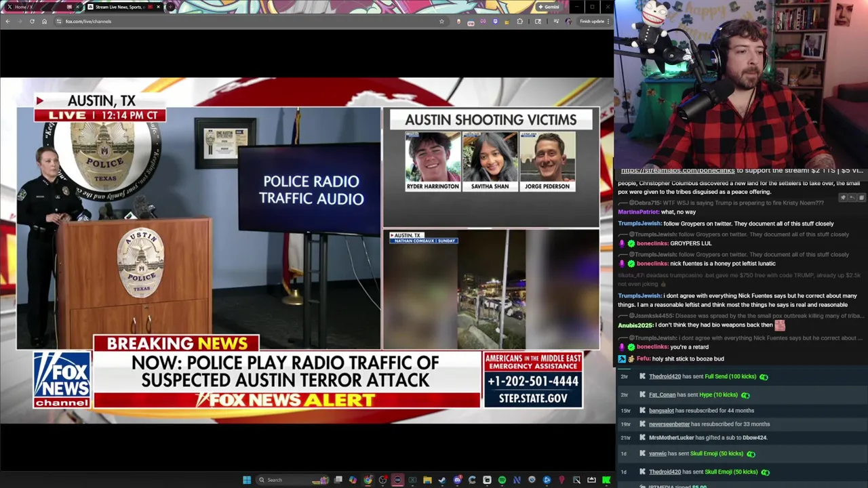This screenshot has height=488, width=868.
Task: Click the LIVE 12:14 PM CT indicator
Action: [x=100, y=115]
